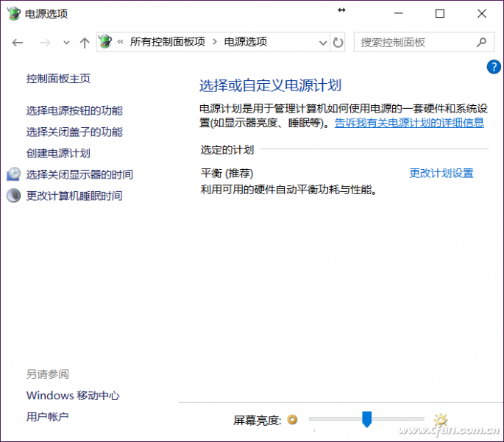Click the back navigation arrow
504x442 pixels.
click(18, 43)
